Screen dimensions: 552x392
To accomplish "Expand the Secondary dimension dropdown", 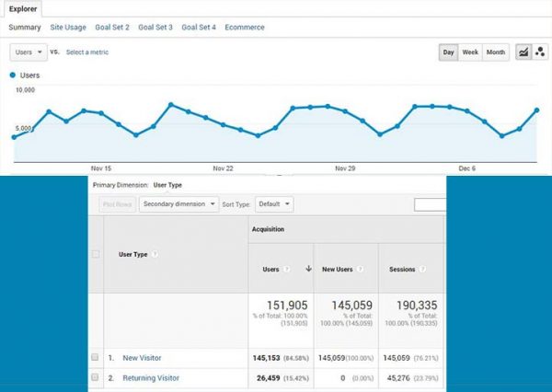I will [x=178, y=203].
